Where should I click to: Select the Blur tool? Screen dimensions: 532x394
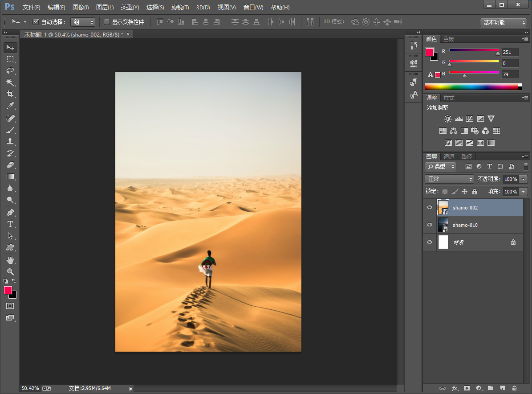[10, 188]
